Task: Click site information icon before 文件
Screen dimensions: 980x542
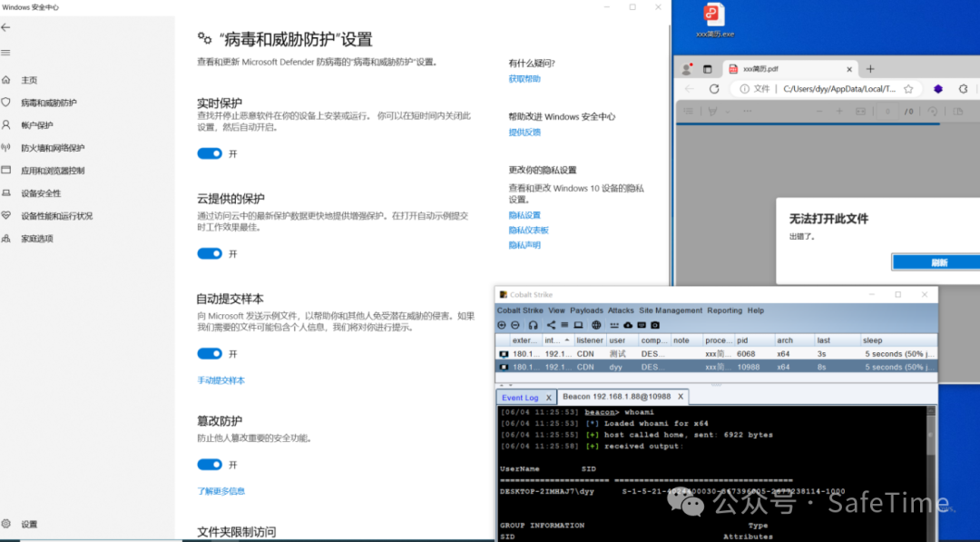Action: coord(744,89)
